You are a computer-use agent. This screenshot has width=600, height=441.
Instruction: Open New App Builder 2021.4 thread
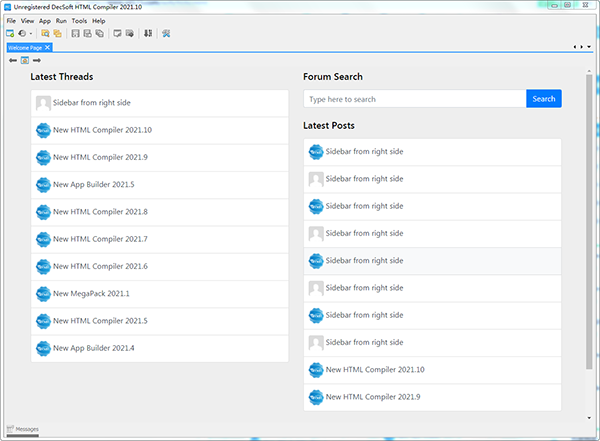[93, 348]
